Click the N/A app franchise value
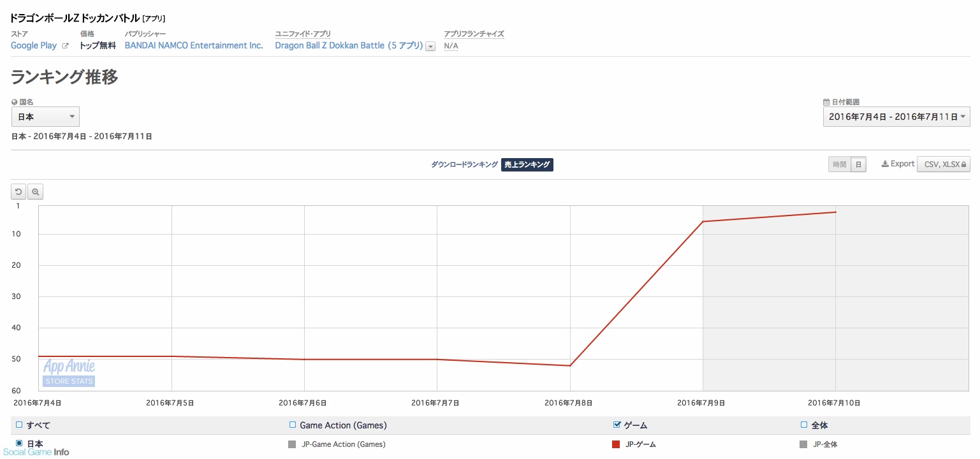Image resolution: width=980 pixels, height=459 pixels. [451, 46]
